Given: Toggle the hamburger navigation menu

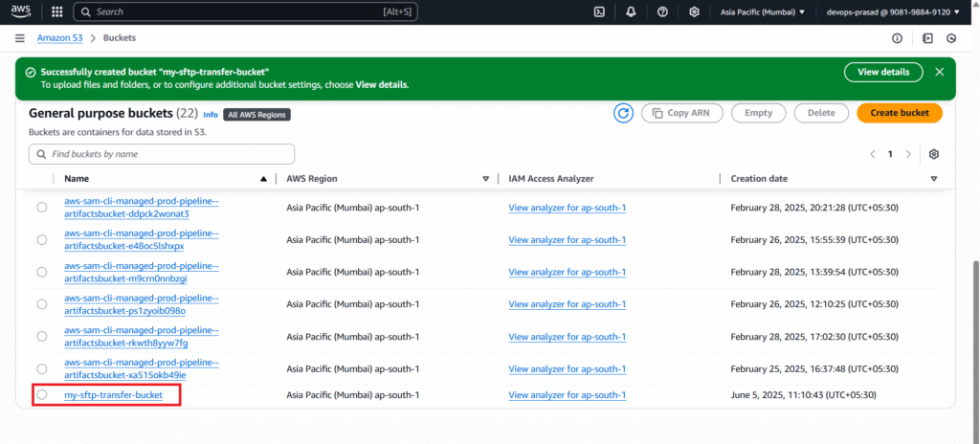Looking at the screenshot, I should click(21, 38).
